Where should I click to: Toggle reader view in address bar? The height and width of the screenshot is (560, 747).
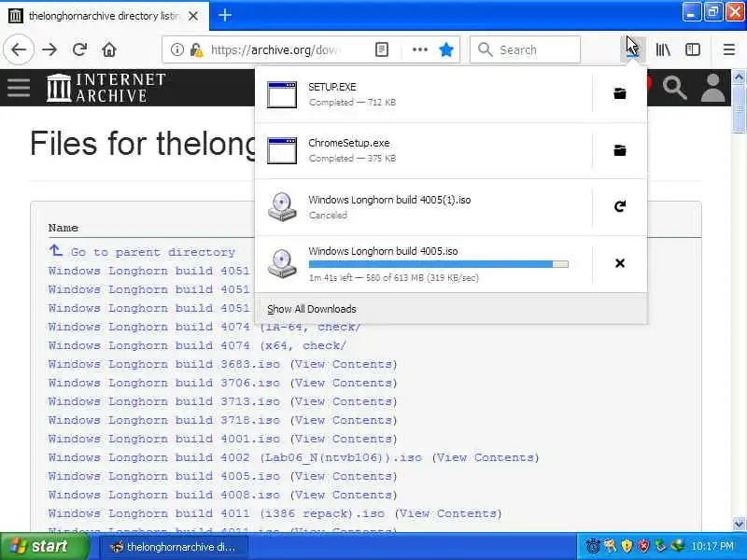(x=382, y=49)
